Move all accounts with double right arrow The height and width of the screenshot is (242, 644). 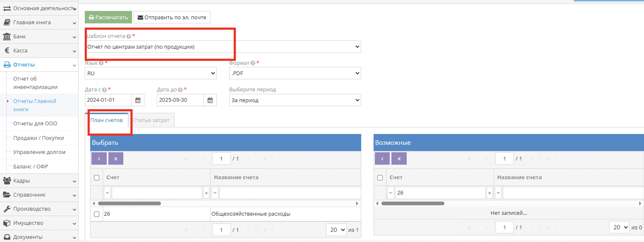[x=116, y=159]
